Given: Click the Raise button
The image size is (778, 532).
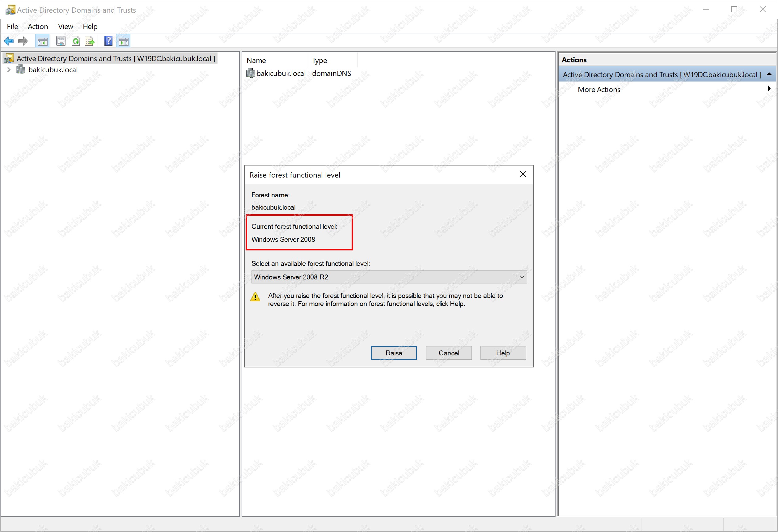Looking at the screenshot, I should pos(394,353).
